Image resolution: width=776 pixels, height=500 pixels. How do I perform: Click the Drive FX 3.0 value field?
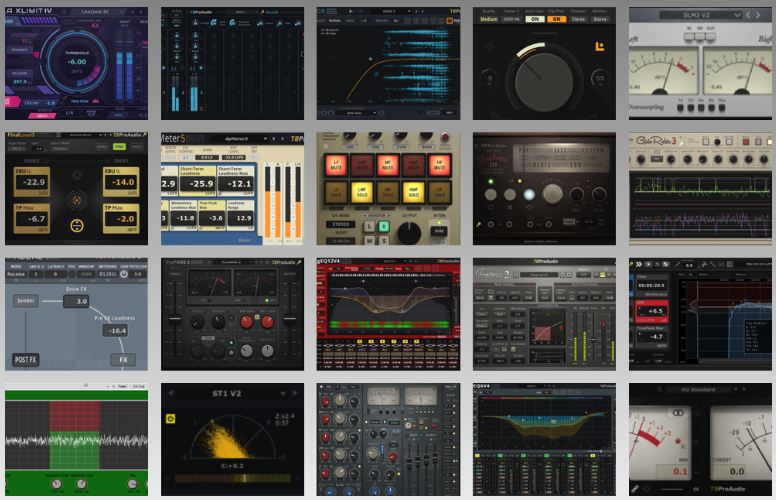tap(76, 301)
